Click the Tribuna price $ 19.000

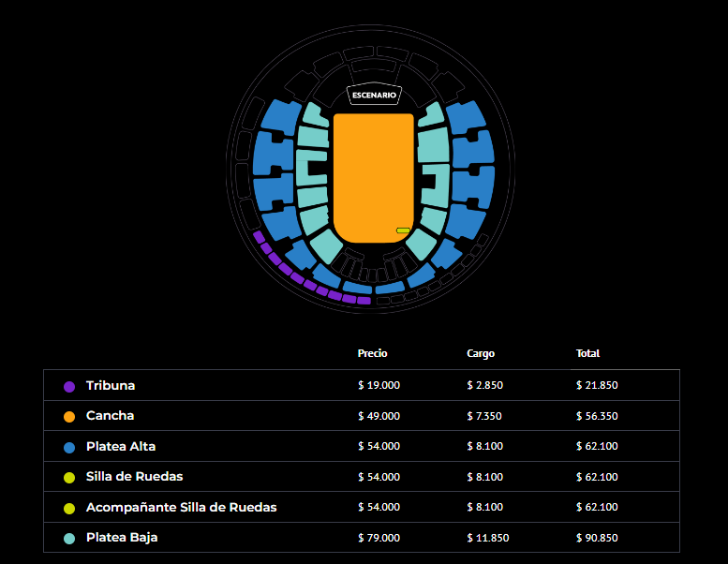pyautogui.click(x=379, y=385)
